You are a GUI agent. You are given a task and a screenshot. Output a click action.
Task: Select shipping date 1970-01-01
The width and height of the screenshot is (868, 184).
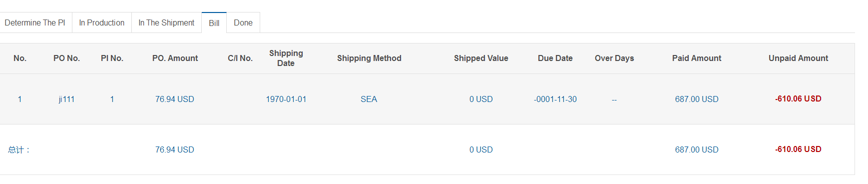[286, 99]
